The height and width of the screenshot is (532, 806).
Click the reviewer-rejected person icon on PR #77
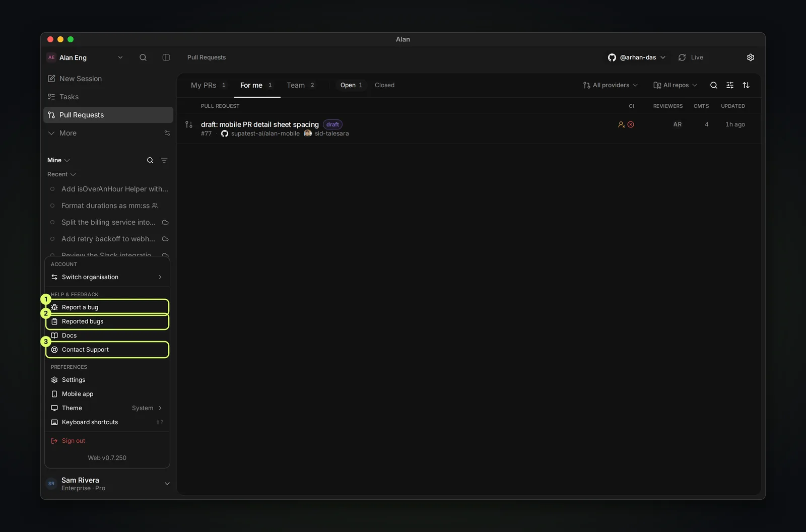622,124
